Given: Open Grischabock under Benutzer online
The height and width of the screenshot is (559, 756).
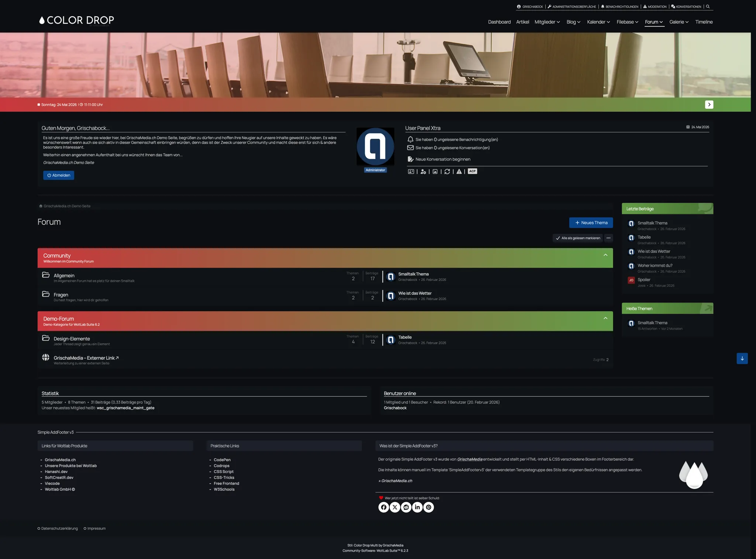Looking at the screenshot, I should (x=395, y=408).
